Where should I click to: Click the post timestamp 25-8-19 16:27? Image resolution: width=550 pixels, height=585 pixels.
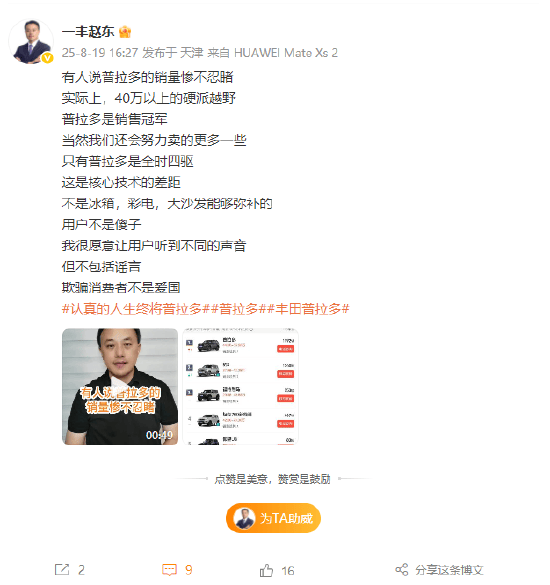[x=100, y=53]
